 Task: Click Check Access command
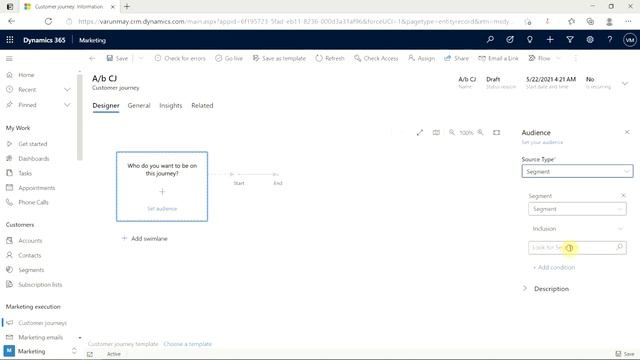tap(376, 58)
